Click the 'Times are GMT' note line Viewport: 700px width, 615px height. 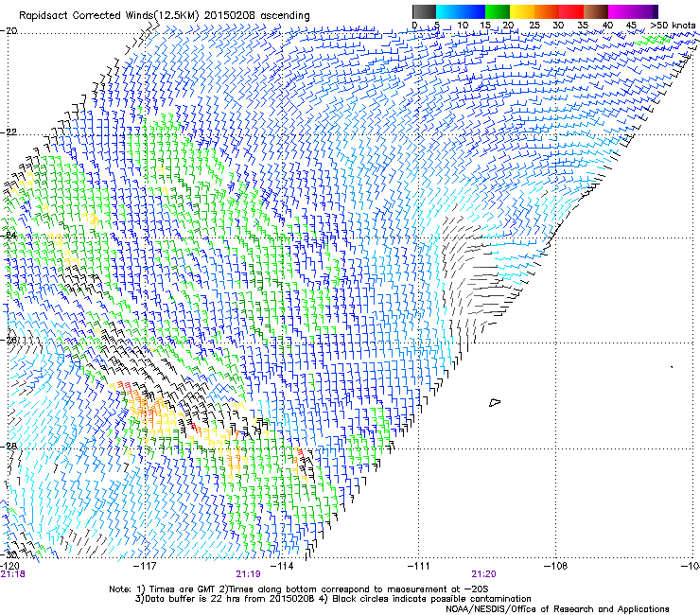pos(299,589)
